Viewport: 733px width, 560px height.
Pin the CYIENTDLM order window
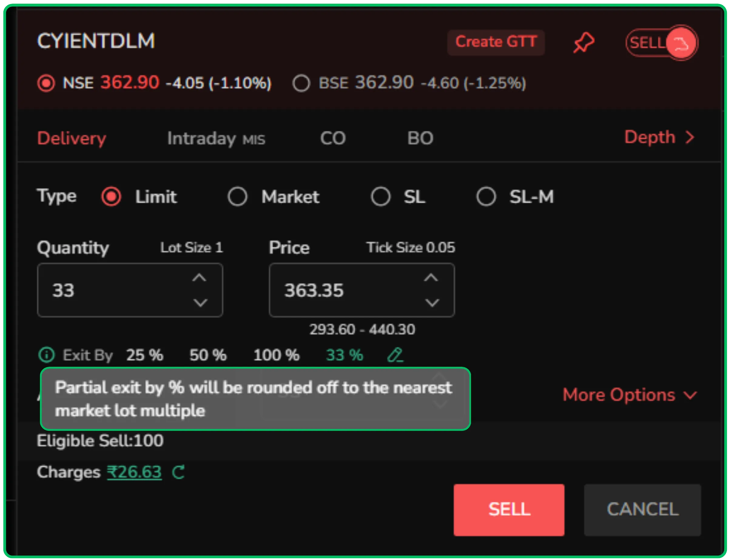(584, 42)
